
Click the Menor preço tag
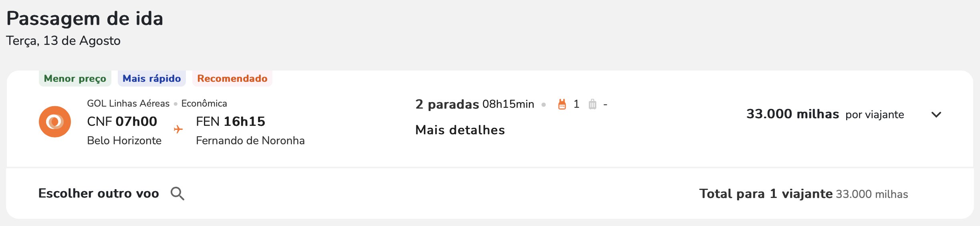click(75, 78)
